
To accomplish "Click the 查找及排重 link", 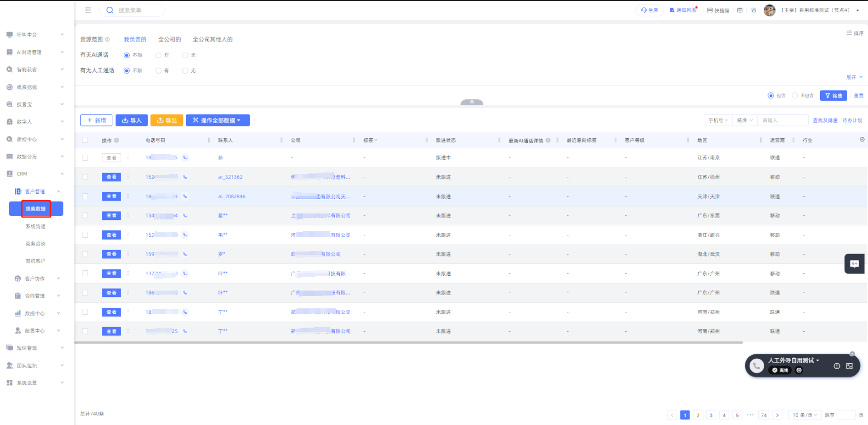I will (825, 121).
